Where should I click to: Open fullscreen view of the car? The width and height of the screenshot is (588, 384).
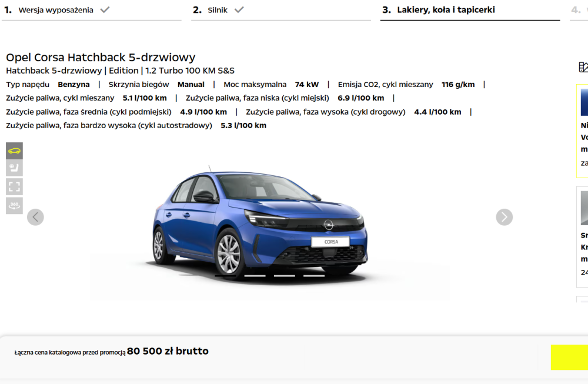[14, 187]
